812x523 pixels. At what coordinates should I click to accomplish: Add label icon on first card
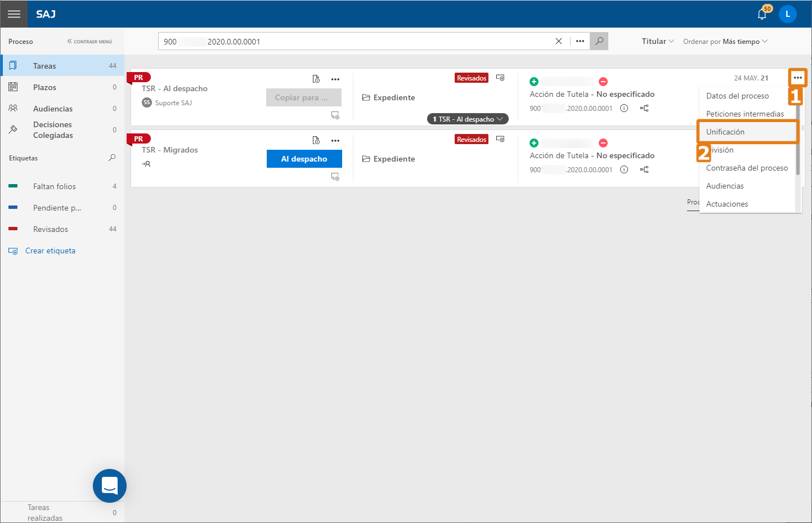click(500, 78)
